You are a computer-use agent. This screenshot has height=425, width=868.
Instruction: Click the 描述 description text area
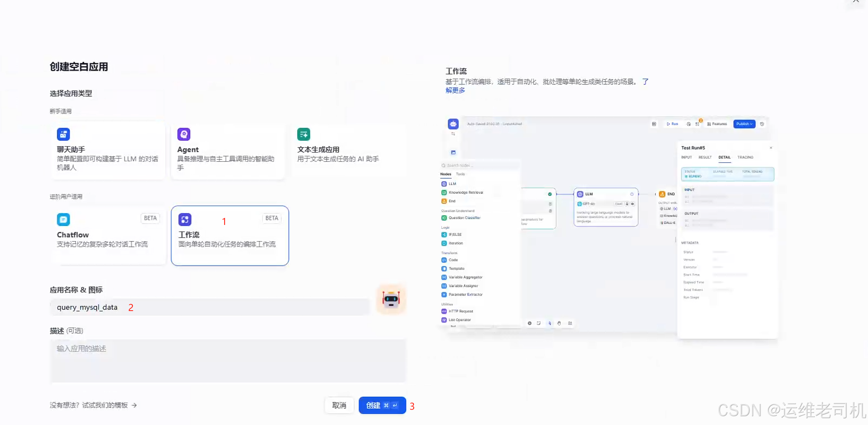pyautogui.click(x=228, y=360)
